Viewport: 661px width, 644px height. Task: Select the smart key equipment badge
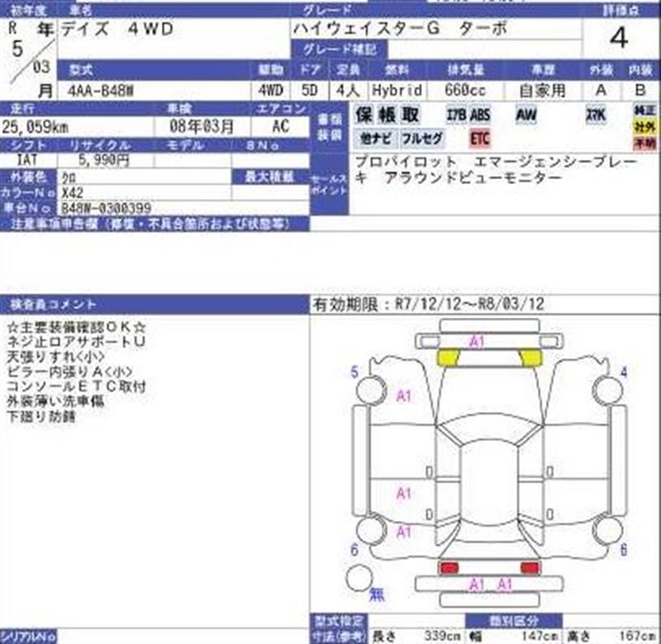tap(596, 115)
